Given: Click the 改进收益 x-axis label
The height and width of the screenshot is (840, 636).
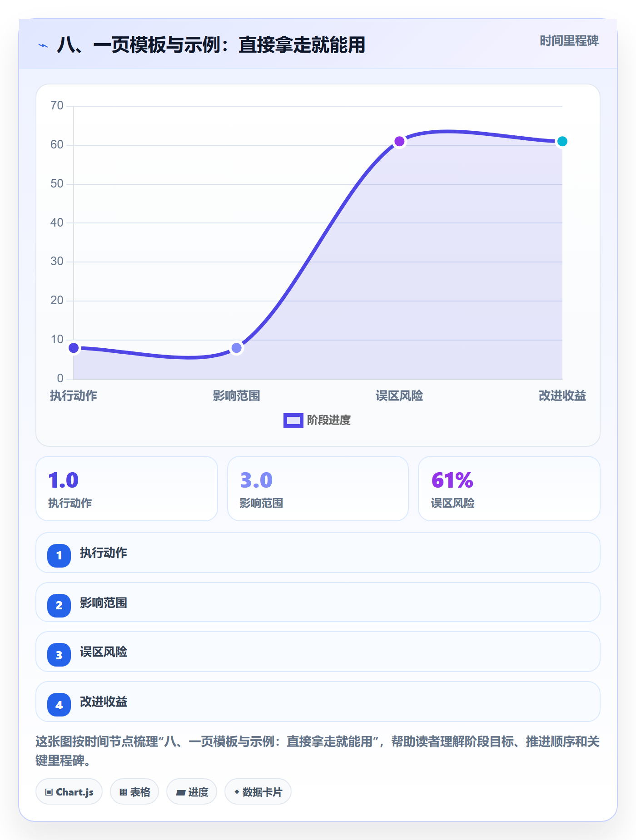Looking at the screenshot, I should [x=562, y=396].
